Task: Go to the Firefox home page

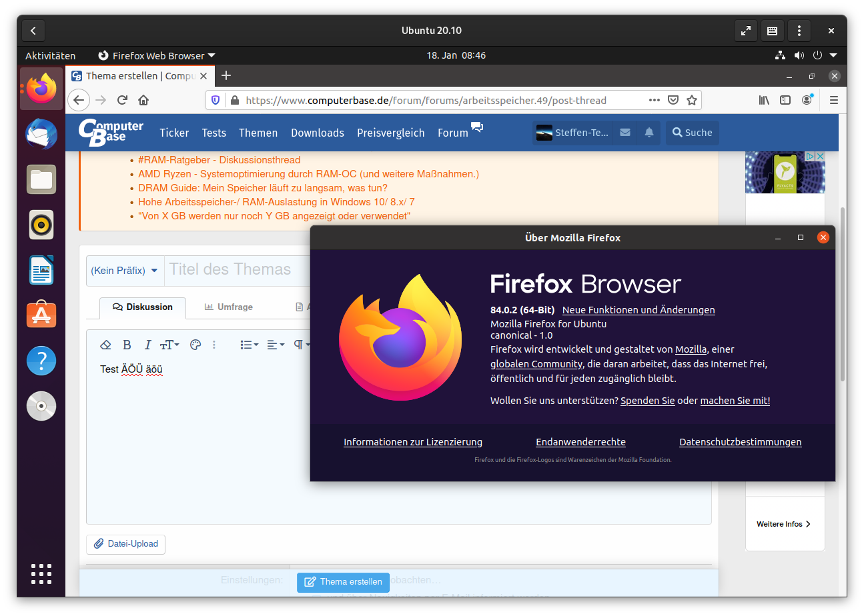Action: coord(143,100)
